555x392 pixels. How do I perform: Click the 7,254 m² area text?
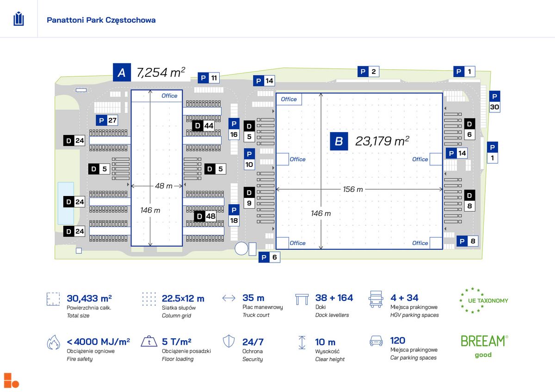tap(161, 72)
